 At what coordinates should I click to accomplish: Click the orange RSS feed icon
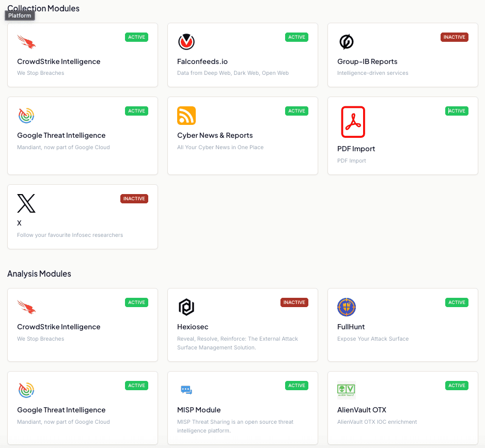(x=186, y=116)
